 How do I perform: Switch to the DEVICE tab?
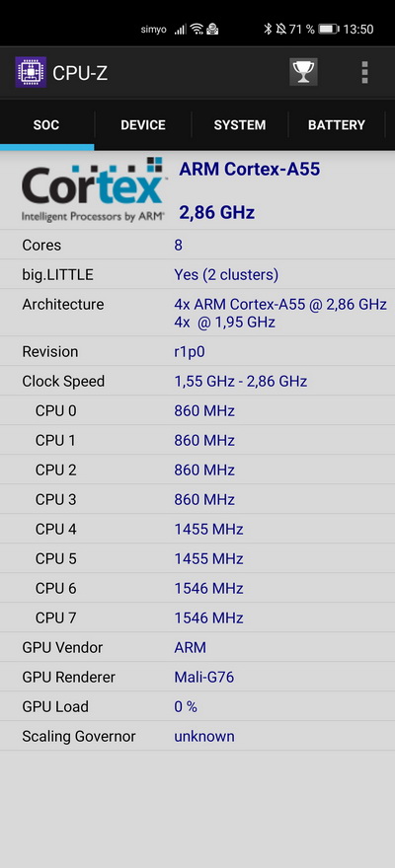(x=143, y=125)
